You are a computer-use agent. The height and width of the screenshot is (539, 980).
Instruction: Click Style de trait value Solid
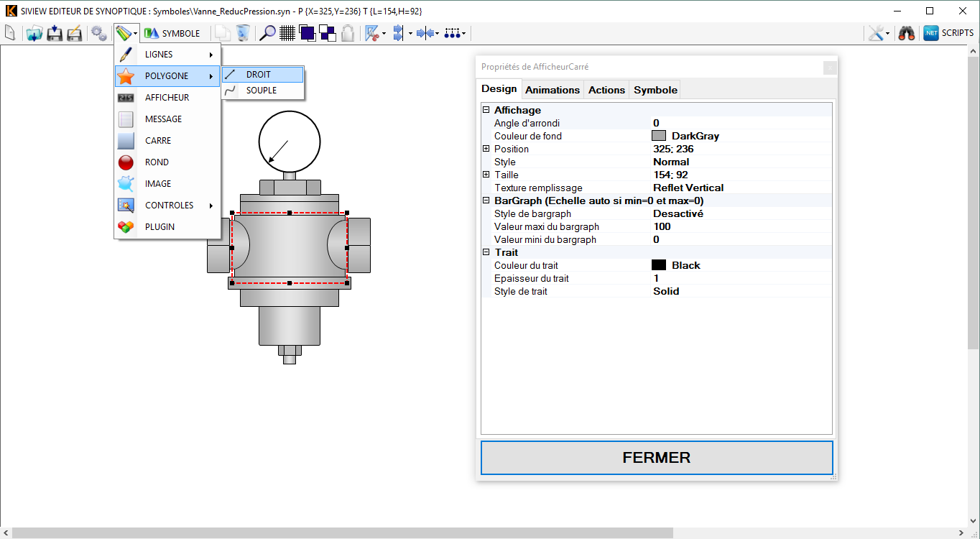pos(741,291)
